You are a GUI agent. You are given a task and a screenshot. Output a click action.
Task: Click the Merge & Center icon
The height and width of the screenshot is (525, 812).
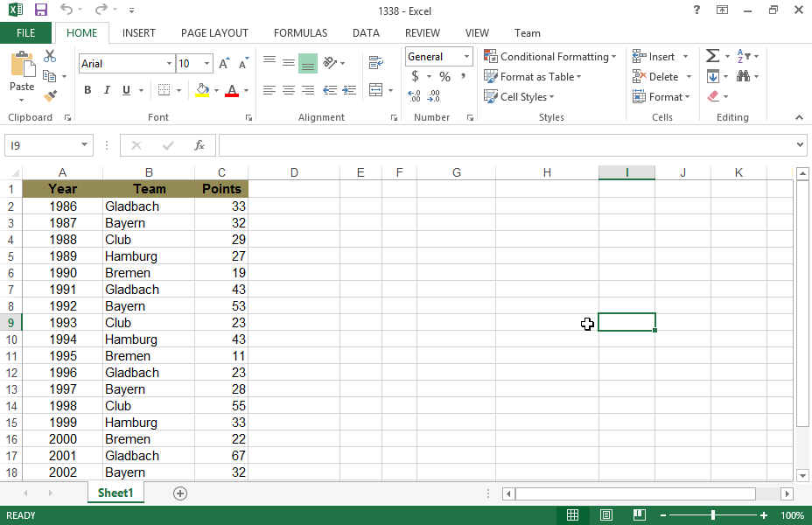click(376, 90)
